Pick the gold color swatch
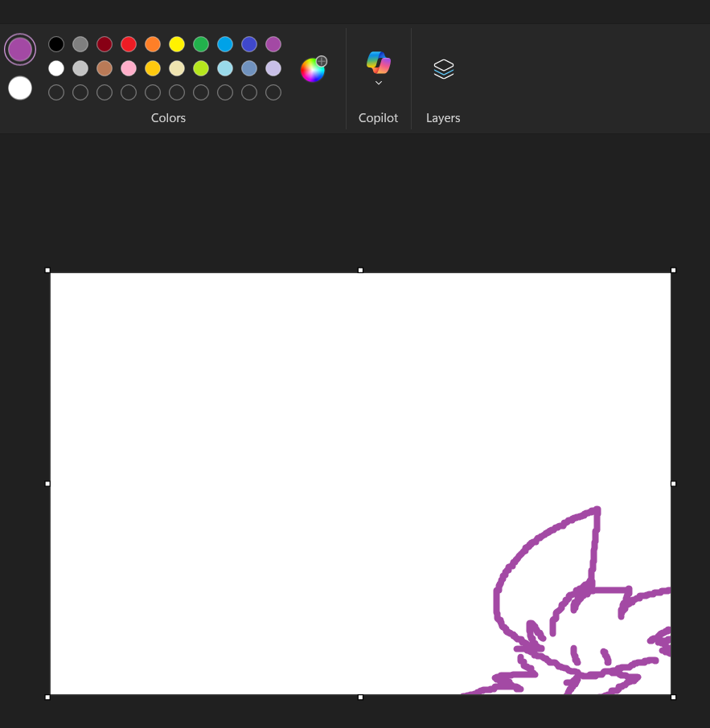 click(153, 68)
